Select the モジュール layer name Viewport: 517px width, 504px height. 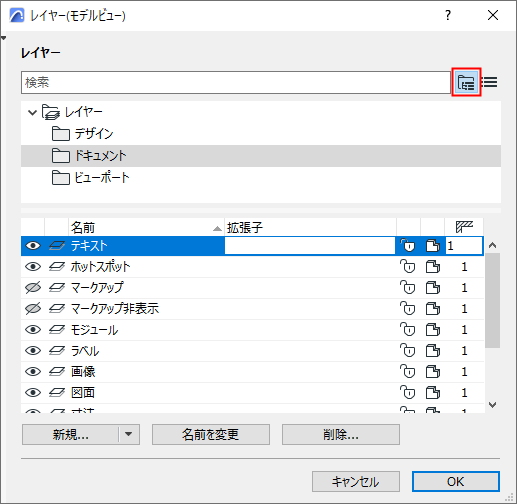94,330
